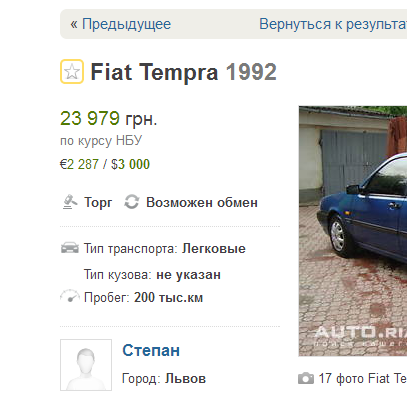Viewport: 407px width, 393px height.
Task: Go to the Предыдущее listing link
Action: click(120, 24)
